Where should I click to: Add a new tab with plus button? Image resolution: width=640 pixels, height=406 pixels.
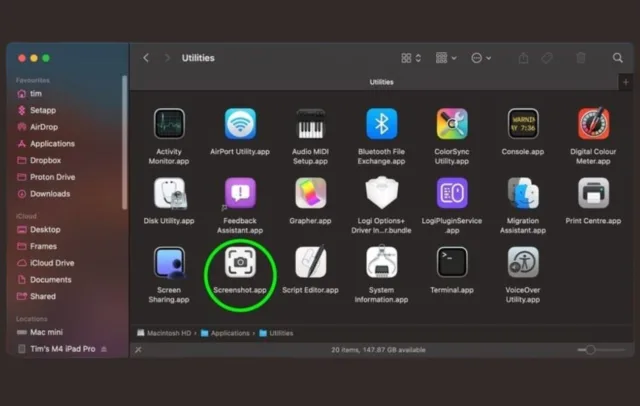625,82
